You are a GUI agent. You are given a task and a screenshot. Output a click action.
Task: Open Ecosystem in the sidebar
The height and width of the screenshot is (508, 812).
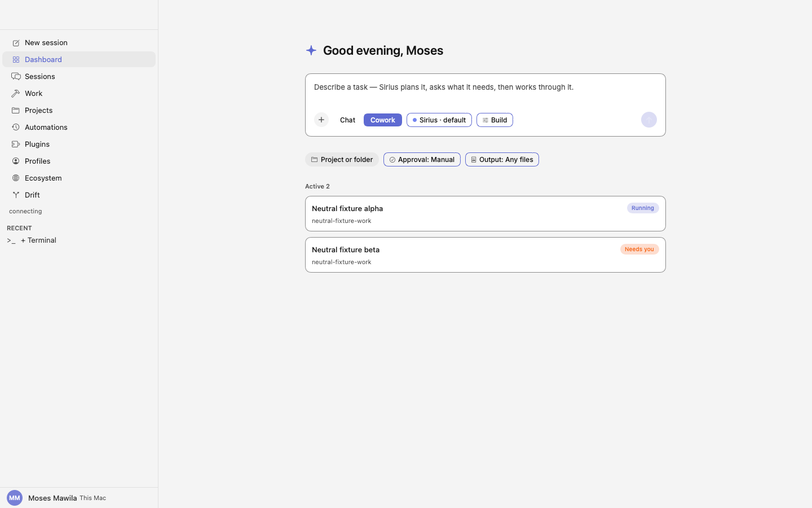pos(79,178)
